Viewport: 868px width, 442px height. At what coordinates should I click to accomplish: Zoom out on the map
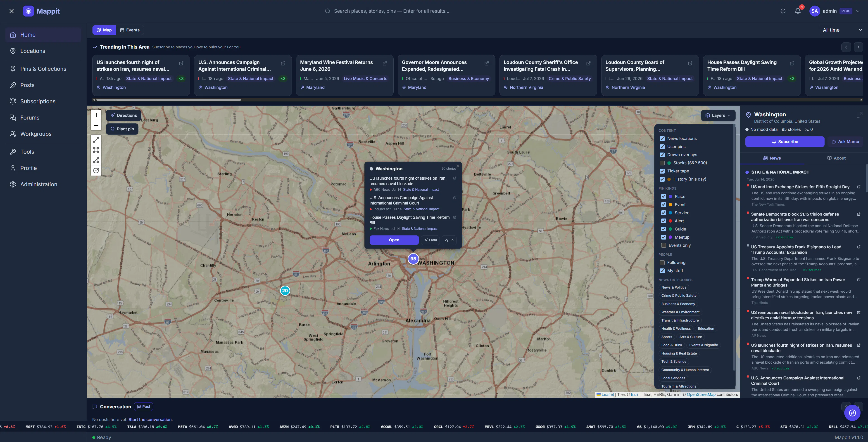tap(96, 125)
